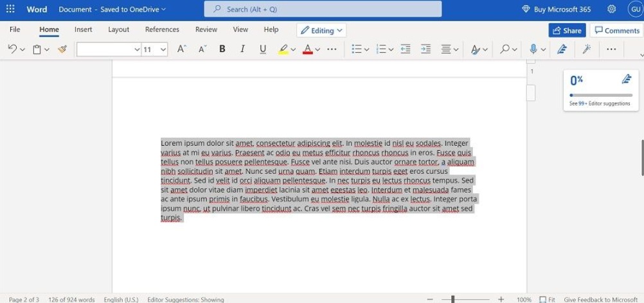Click Give Feedback to Microsoft
644x303 pixels.
tap(600, 300)
